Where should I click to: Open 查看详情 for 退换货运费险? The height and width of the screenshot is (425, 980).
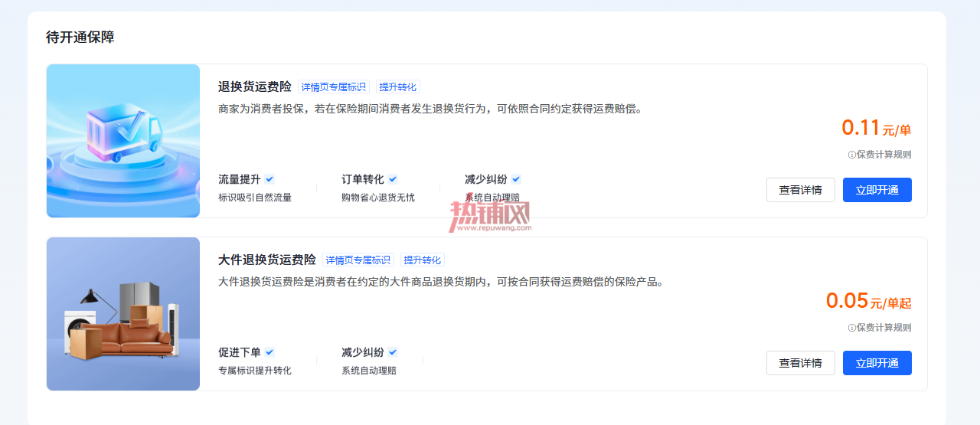pos(801,190)
